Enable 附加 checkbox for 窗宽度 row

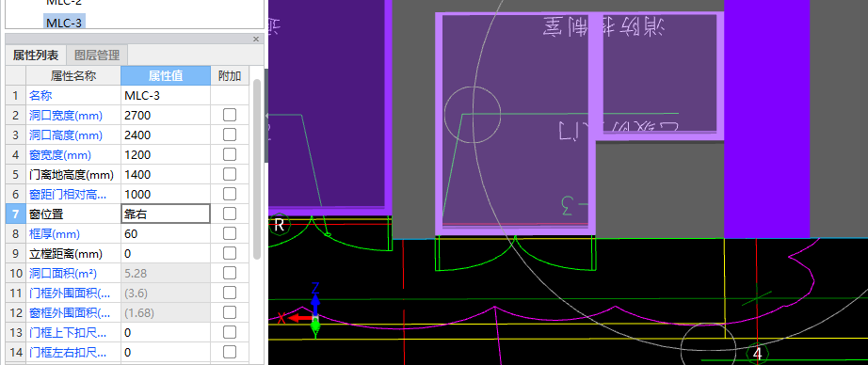pos(229,155)
